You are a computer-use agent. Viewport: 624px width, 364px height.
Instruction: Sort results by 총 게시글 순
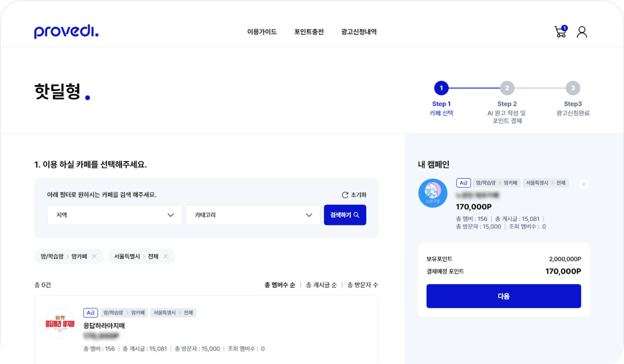point(321,285)
